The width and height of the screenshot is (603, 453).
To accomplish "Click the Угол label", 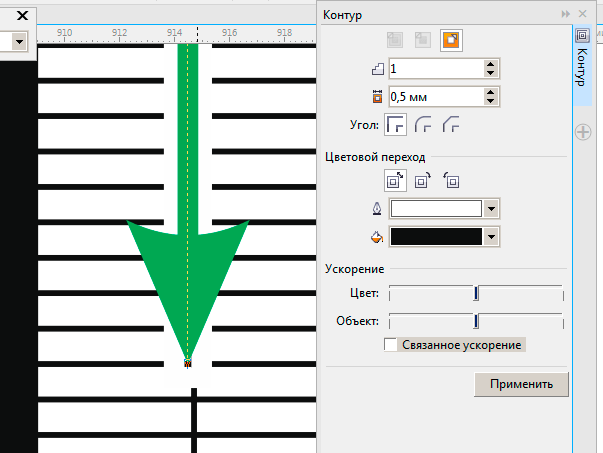I will point(364,125).
